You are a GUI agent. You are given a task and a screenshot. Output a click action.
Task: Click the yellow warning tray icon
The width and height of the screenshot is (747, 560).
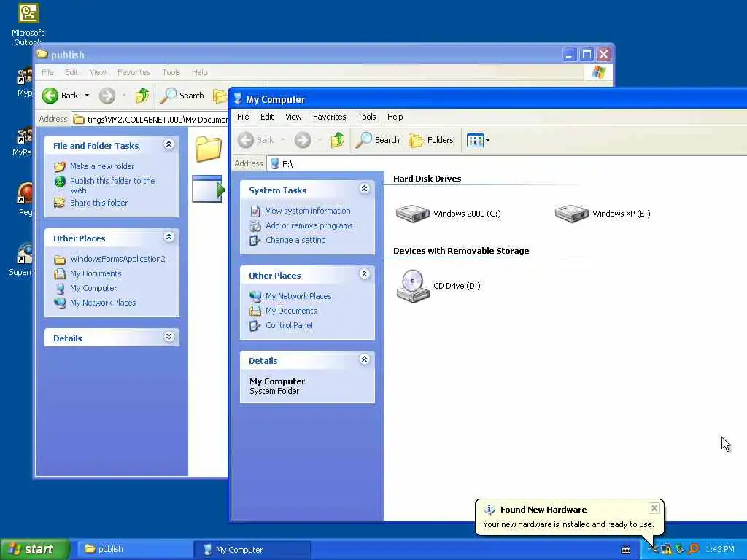[x=667, y=550]
